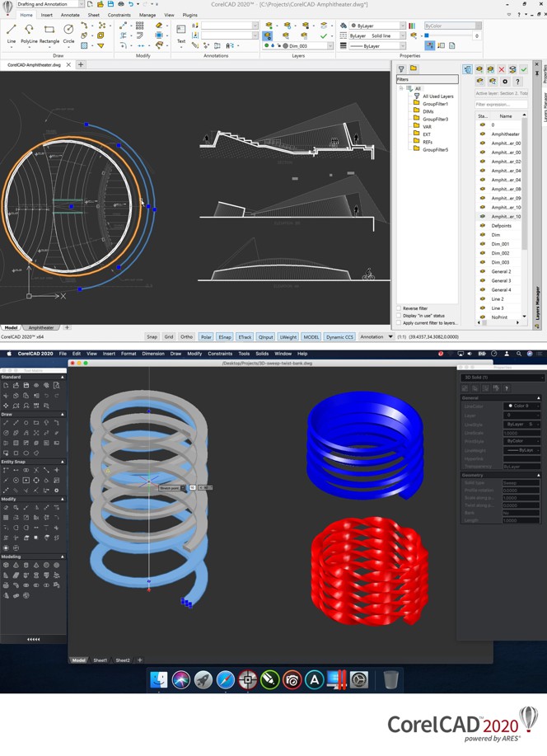Open Finder from the macOS dock
547x756 pixels.
tap(159, 680)
